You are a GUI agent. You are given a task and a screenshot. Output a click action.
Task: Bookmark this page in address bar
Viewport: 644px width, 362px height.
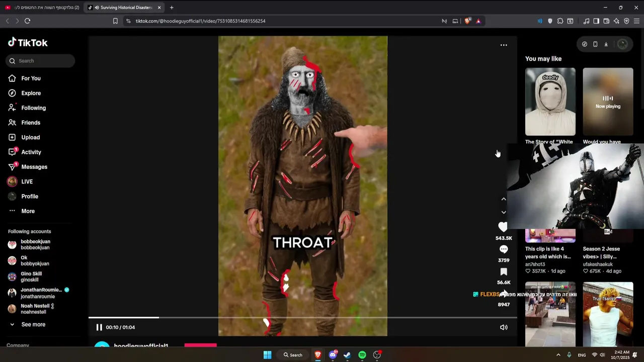[115, 21]
